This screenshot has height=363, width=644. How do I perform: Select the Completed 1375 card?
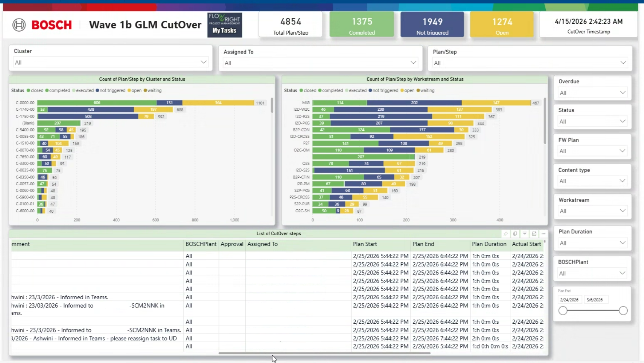click(362, 24)
